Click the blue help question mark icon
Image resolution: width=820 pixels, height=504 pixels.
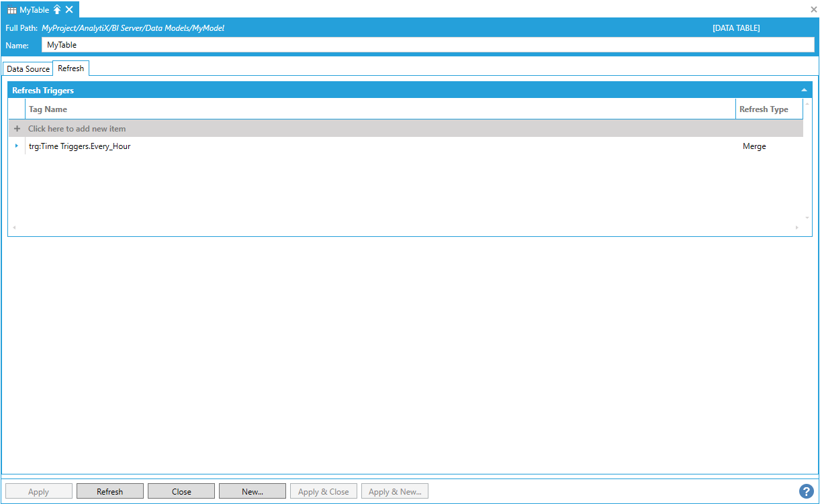coord(807,491)
